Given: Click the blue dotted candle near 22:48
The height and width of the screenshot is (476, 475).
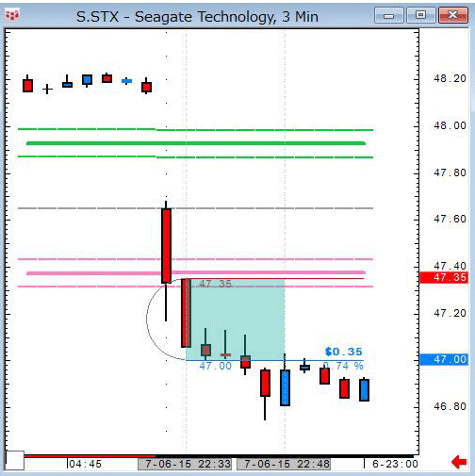Looking at the screenshot, I should (x=285, y=387).
